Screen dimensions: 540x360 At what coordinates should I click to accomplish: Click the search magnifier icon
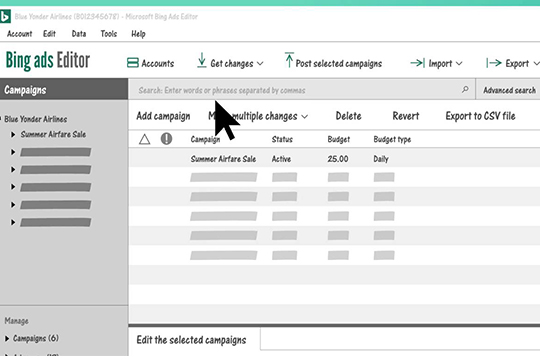pos(465,90)
